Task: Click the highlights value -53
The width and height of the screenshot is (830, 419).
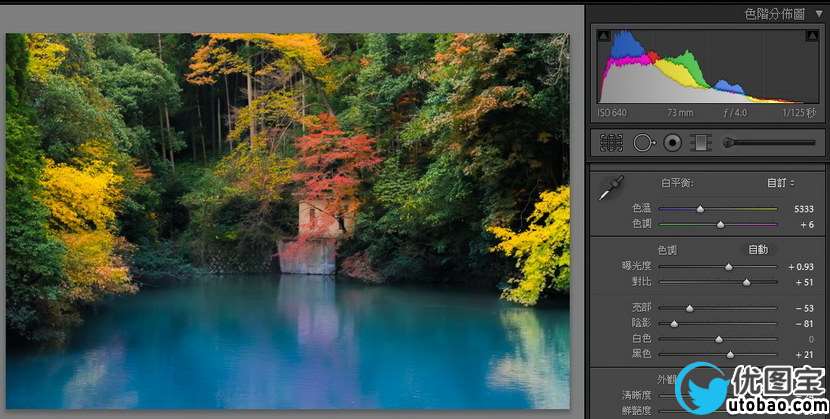Action: tap(804, 308)
